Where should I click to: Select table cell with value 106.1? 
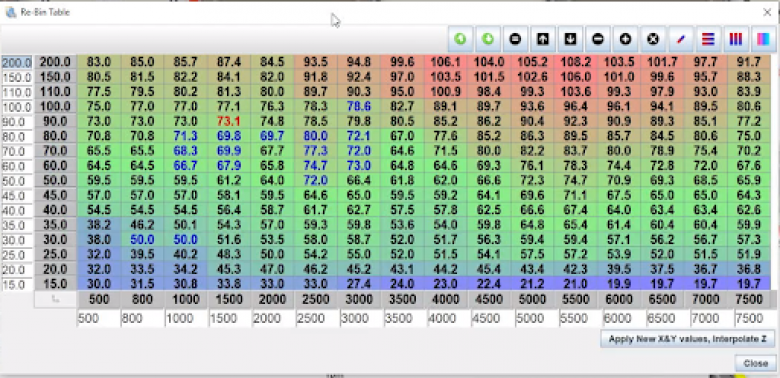pos(446,62)
